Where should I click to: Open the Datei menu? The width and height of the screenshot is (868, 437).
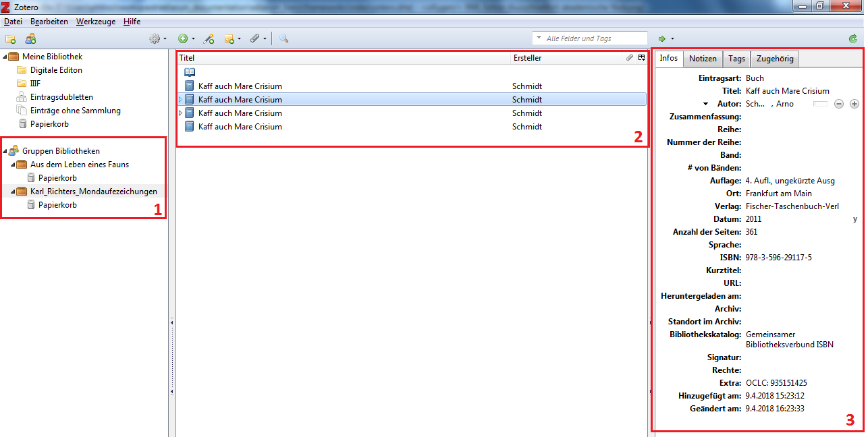[13, 22]
